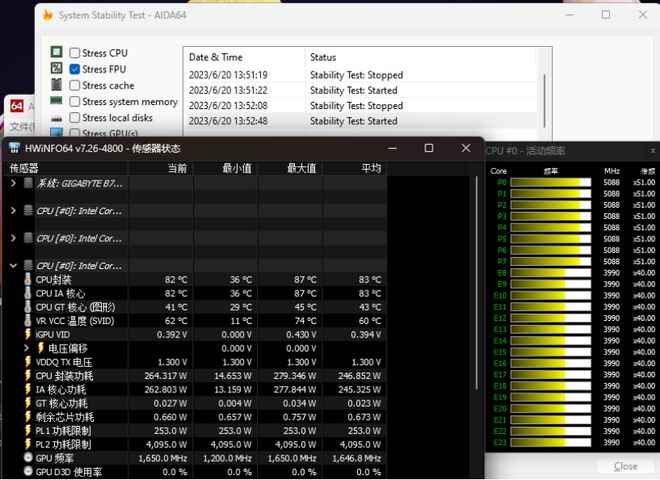Viewport: 660px width, 480px height.
Task: Click the cache chip icon beside Stress cache
Action: click(x=56, y=84)
